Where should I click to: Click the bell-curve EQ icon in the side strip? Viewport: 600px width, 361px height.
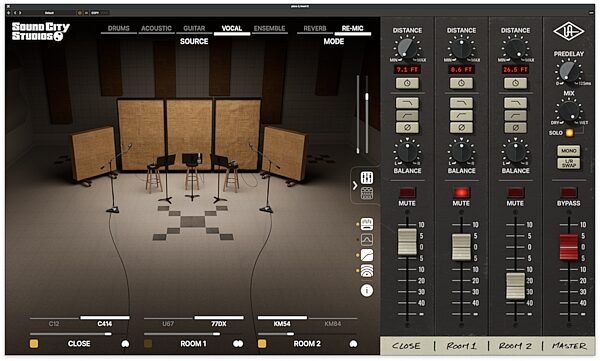(x=367, y=240)
